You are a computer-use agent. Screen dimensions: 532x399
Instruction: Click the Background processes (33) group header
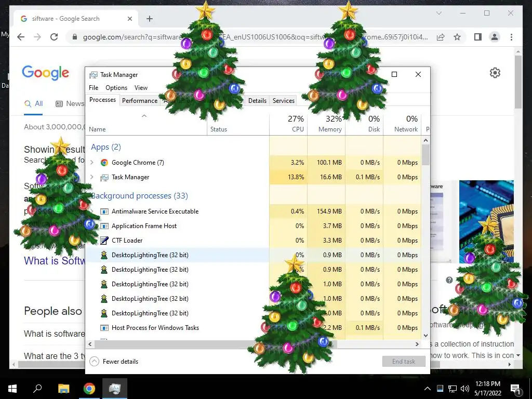[139, 196]
